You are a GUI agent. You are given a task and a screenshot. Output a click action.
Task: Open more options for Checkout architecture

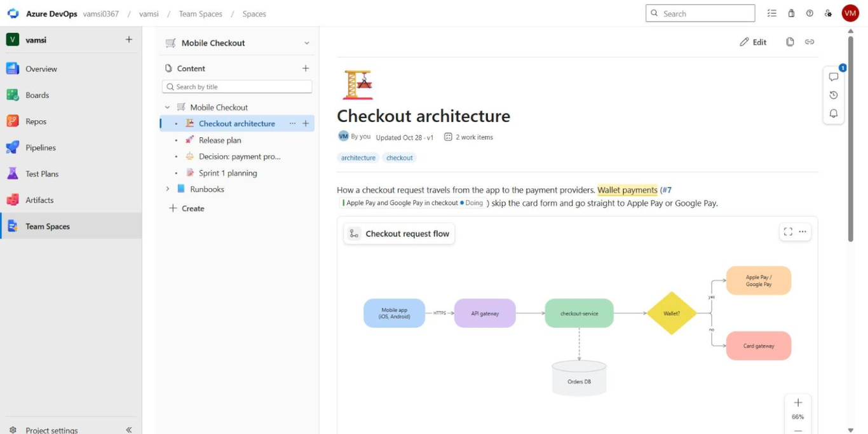(292, 123)
